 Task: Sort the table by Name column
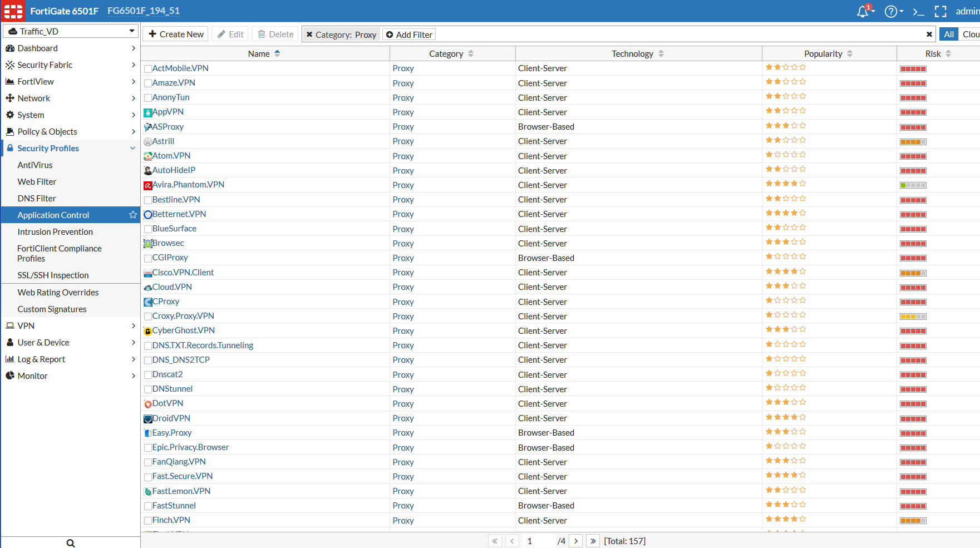[x=265, y=54]
